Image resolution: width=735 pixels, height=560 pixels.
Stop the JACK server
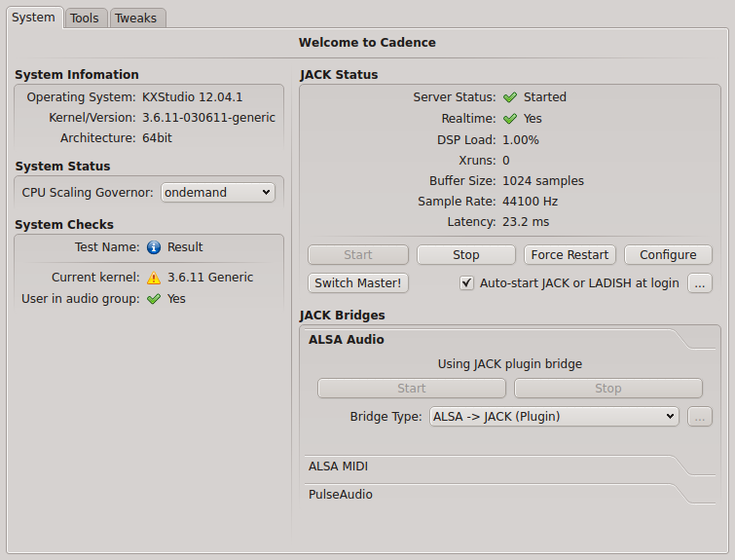click(x=466, y=254)
